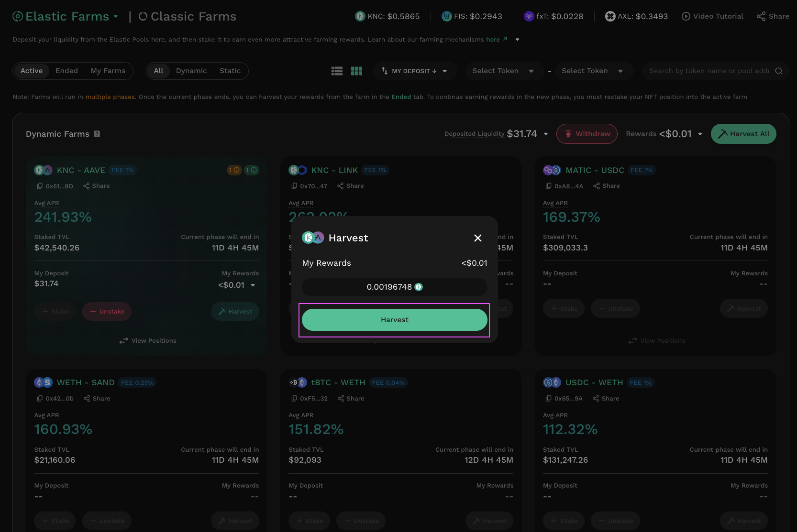Open the WETH - SAND pool link
This screenshot has height=532, width=797.
pos(86,382)
